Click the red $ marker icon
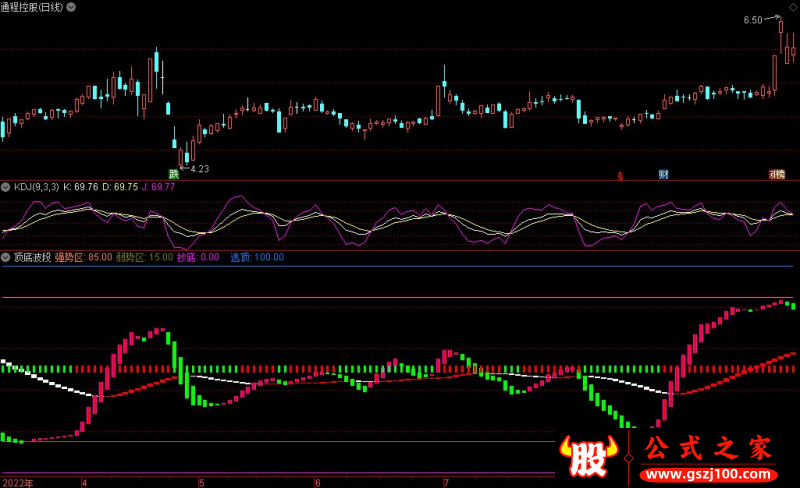This screenshot has height=488, width=800. point(620,175)
